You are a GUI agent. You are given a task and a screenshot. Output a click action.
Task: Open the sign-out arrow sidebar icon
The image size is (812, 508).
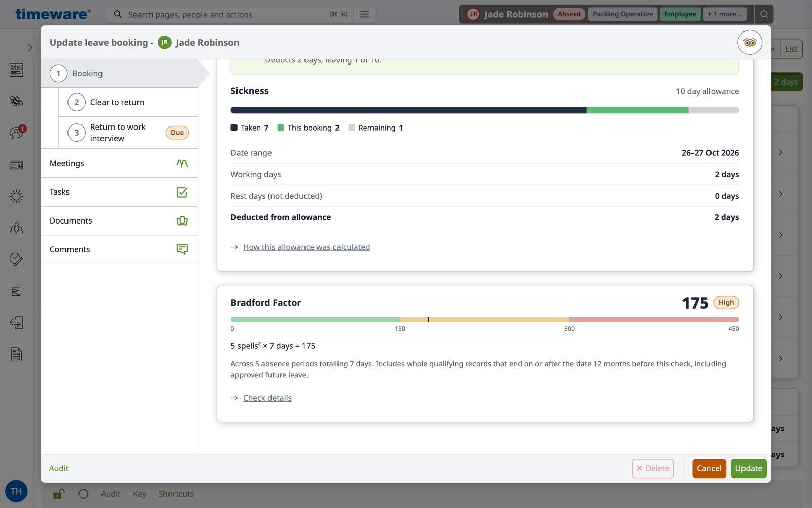point(16,323)
